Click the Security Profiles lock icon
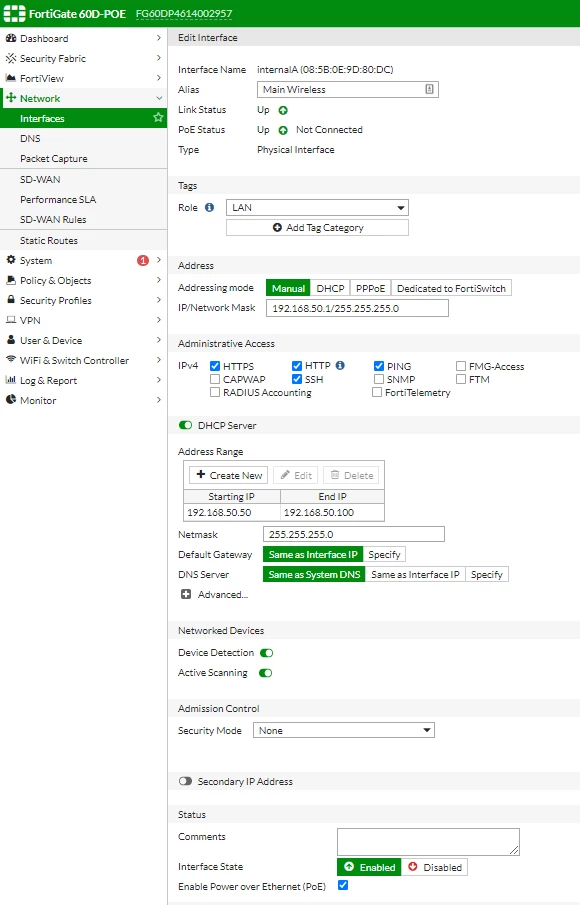 coord(10,300)
